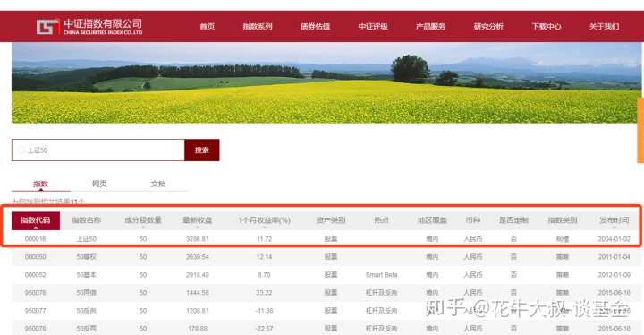Open 指数系列 navigation menu
644x335 pixels.
click(258, 26)
